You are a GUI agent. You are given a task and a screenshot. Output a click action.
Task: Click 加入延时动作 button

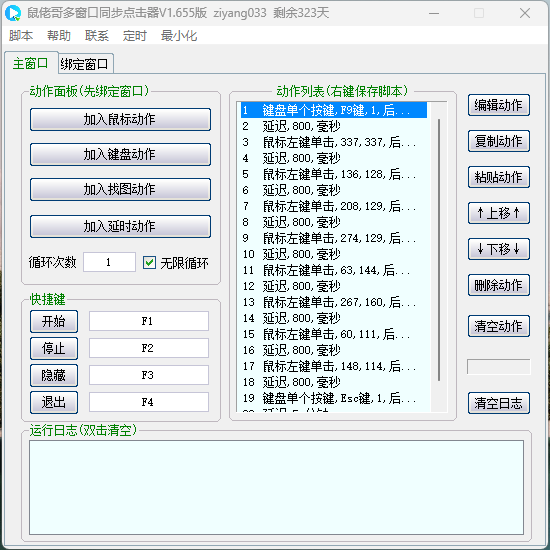click(x=120, y=226)
